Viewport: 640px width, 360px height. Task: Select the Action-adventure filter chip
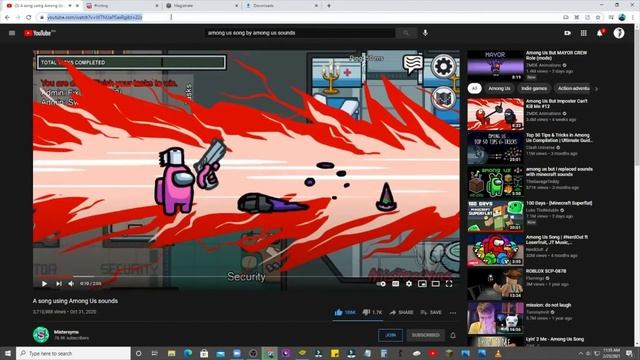[x=573, y=88]
